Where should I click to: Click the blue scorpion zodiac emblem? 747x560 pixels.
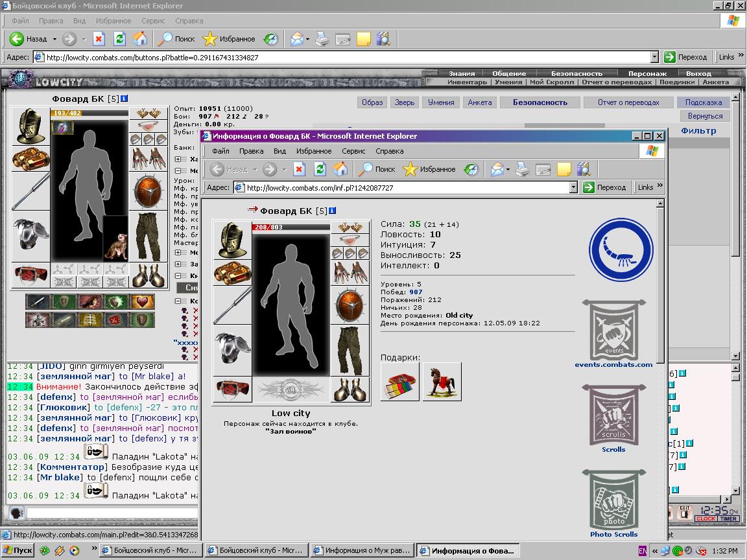621,250
